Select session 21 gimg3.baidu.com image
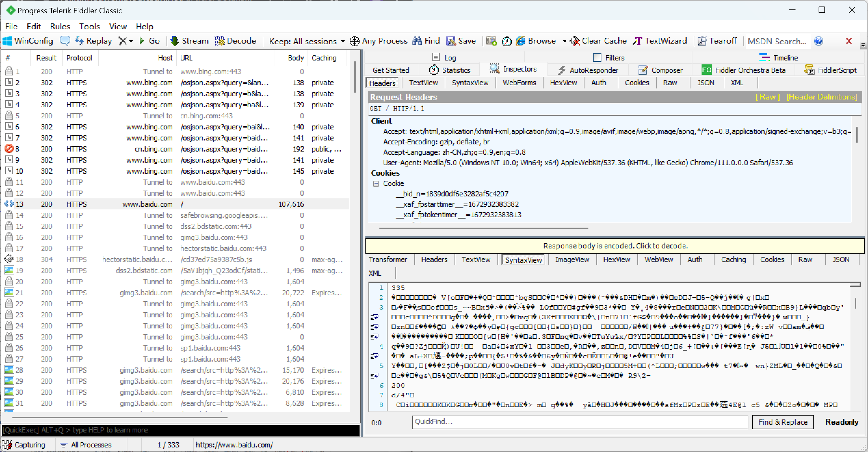Screen dimensions: 868x452 pyautogui.click(x=175, y=293)
